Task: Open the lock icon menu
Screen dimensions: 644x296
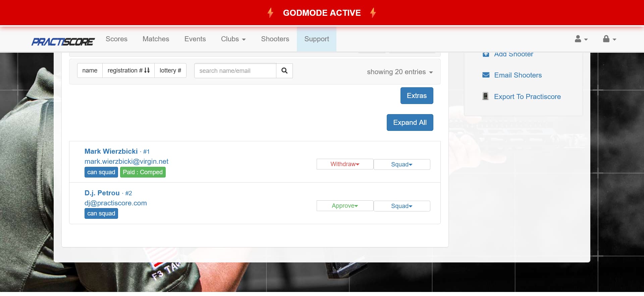Action: point(609,39)
